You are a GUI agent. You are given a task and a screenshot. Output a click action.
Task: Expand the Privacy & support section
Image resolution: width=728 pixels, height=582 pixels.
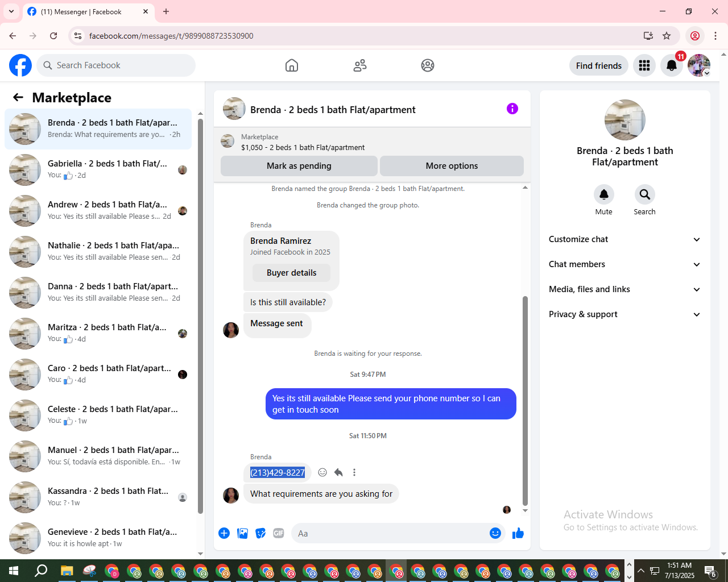click(x=624, y=314)
